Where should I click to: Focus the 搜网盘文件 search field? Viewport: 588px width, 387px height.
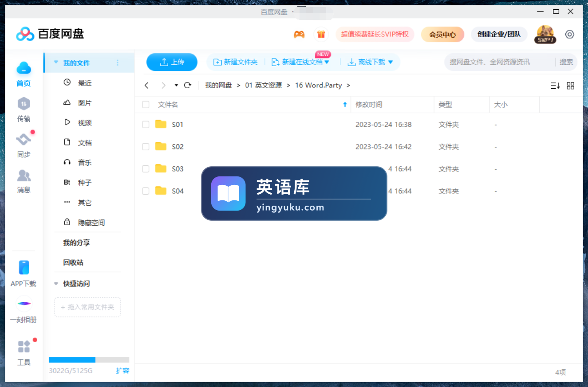(500, 62)
